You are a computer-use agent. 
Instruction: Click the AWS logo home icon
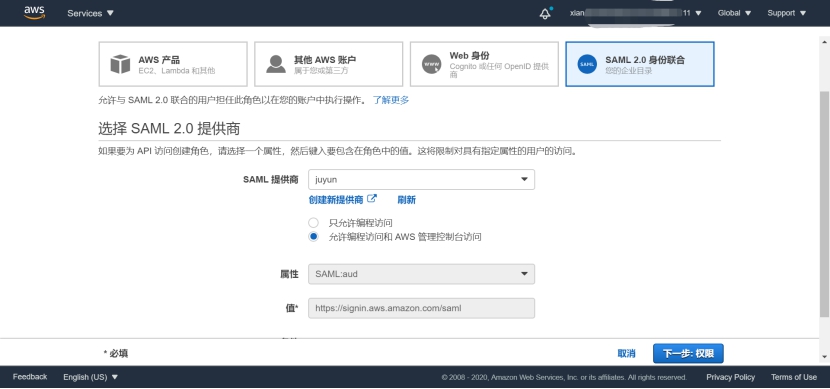34,13
